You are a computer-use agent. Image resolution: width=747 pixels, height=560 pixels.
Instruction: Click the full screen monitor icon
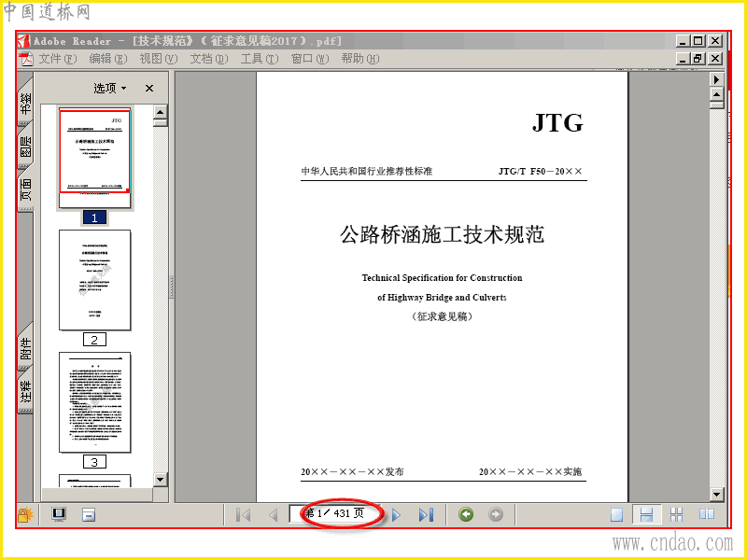coord(59,515)
